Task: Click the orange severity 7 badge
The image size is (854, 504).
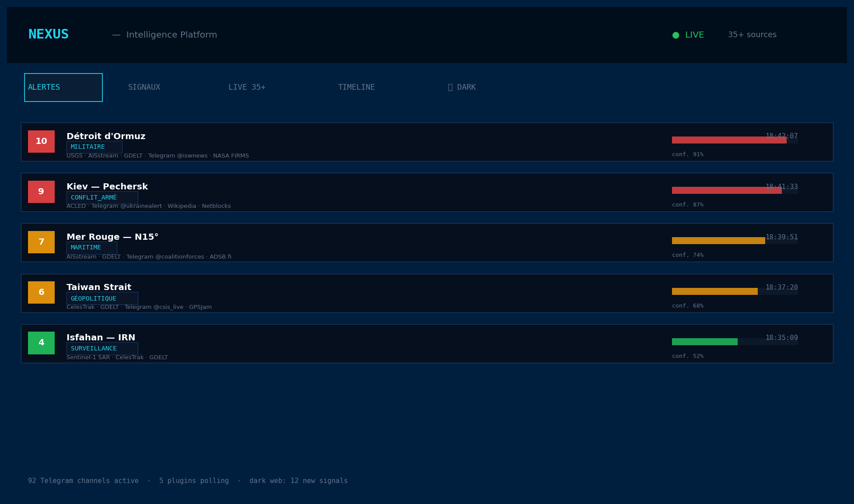Action: (41, 242)
